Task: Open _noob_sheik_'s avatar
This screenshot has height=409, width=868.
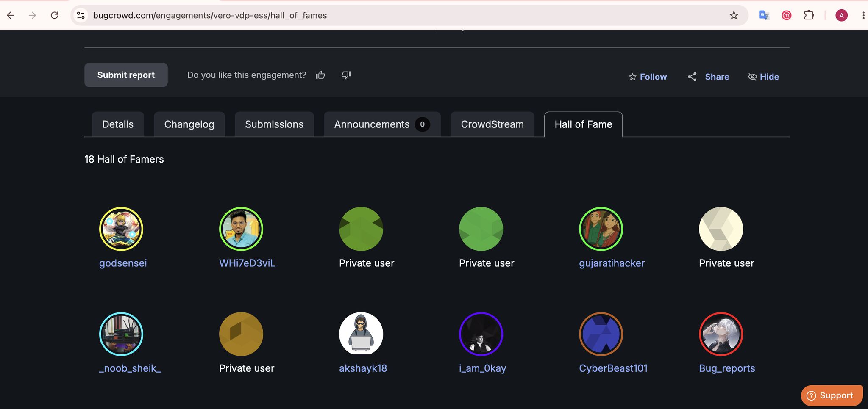Action: [x=121, y=334]
